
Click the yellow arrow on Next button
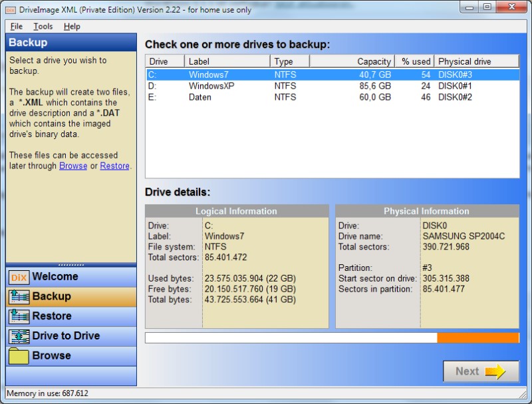pos(495,371)
